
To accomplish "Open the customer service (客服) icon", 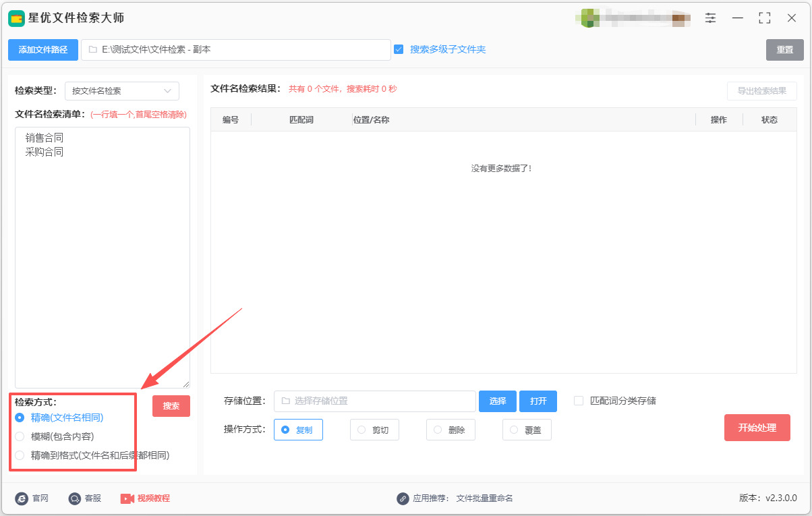I will point(75,498).
